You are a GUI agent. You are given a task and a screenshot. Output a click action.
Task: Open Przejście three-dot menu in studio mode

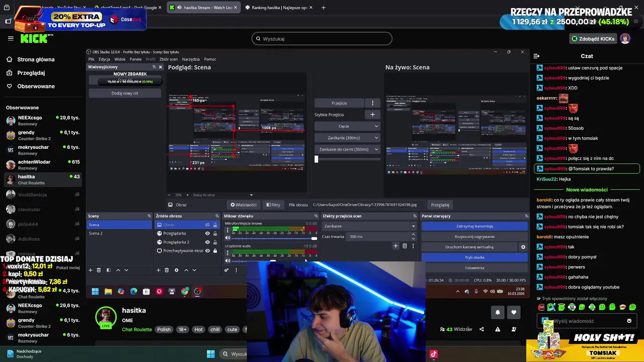[372, 103]
